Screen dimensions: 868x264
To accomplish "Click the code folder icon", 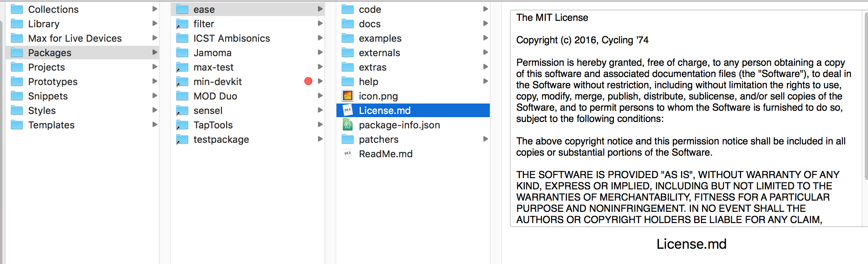I will tap(348, 9).
